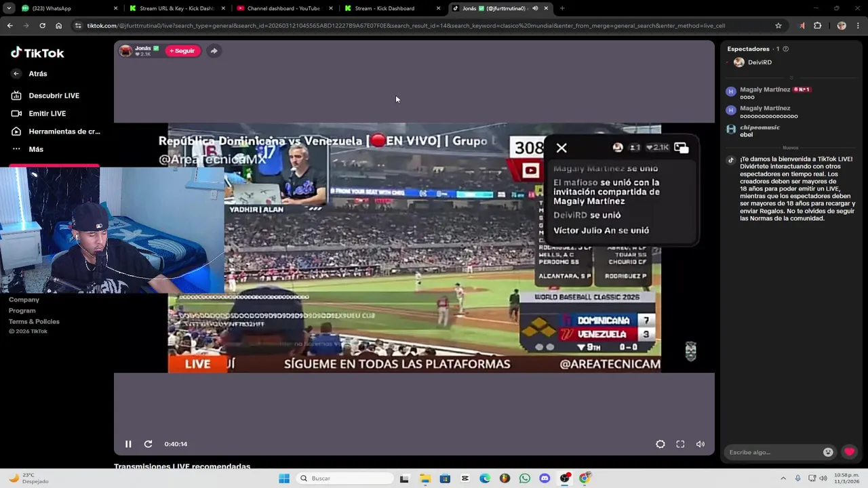868x488 pixels.
Task: Switch to the WhatsApp browser tab
Action: coord(69,8)
